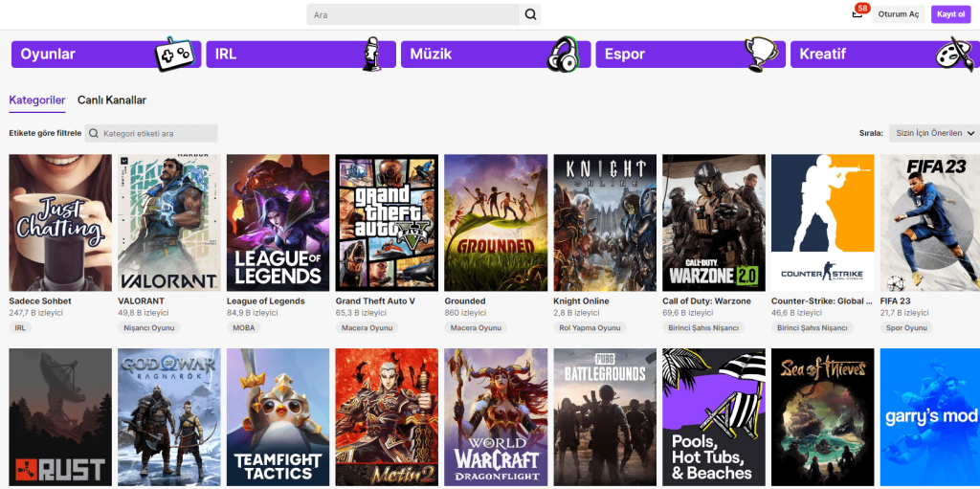
Task: Open the World of Warcraft Dragonflight cover
Action: coord(496,417)
